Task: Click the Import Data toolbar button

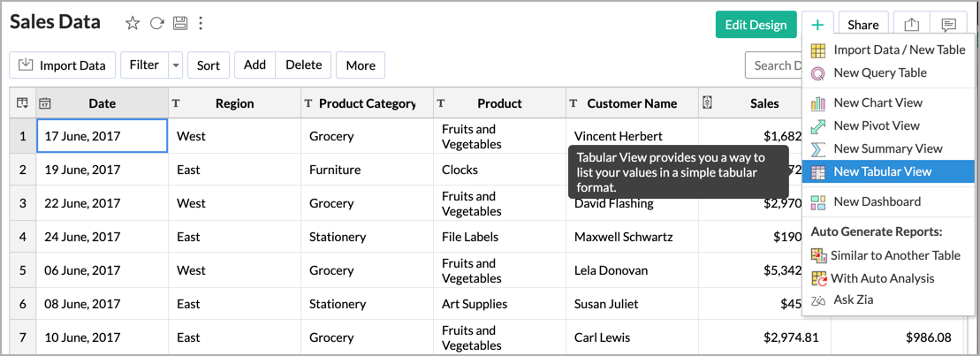Action: click(63, 65)
